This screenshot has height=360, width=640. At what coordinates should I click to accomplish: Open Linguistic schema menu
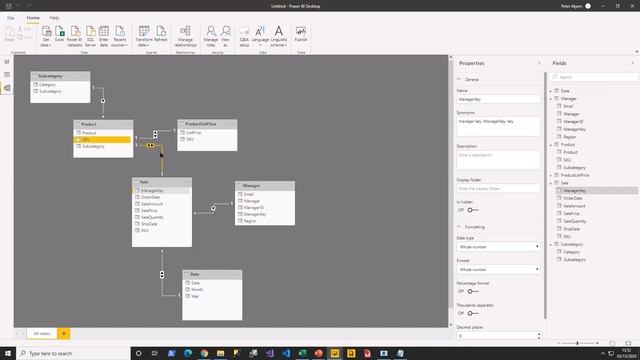click(x=278, y=36)
